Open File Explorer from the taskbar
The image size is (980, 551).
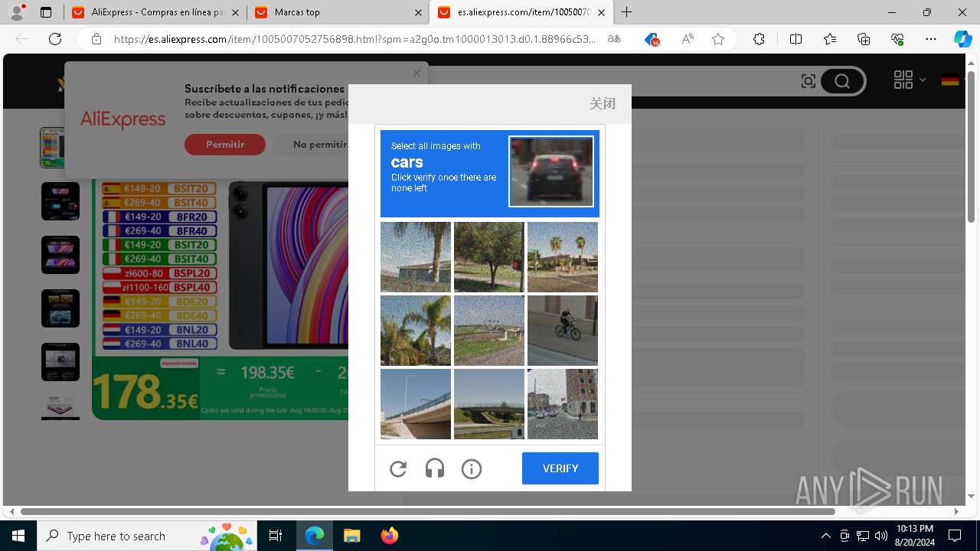tap(351, 536)
